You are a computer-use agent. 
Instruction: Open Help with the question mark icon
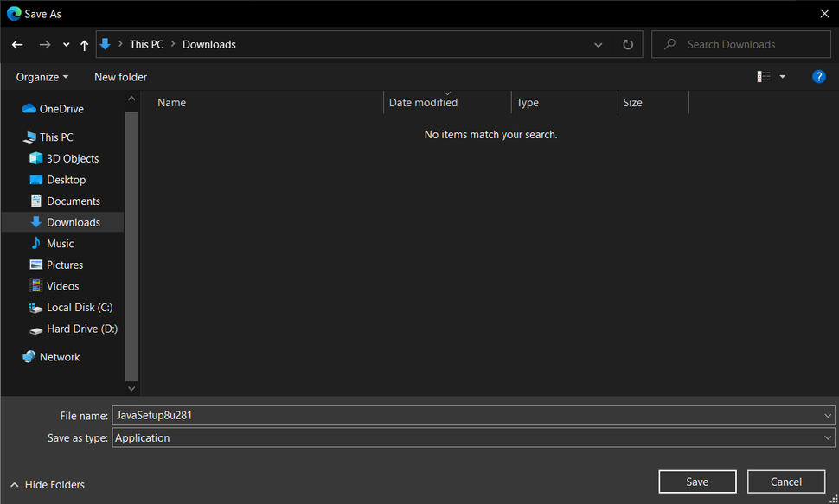[818, 77]
